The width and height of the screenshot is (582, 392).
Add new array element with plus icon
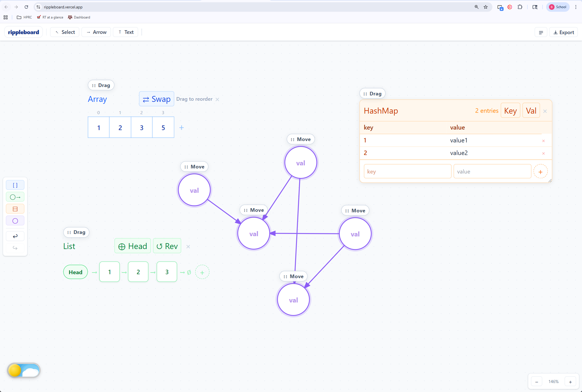coord(181,128)
